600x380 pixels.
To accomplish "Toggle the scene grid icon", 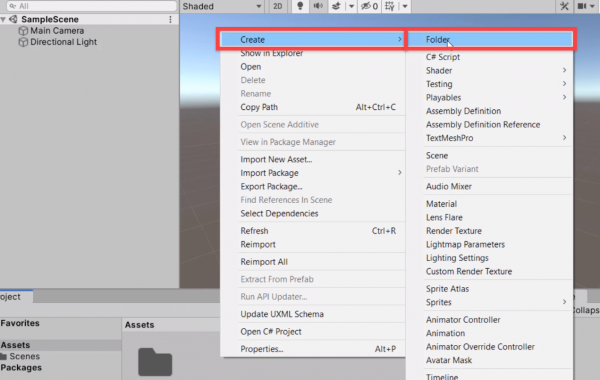I will coord(390,6).
